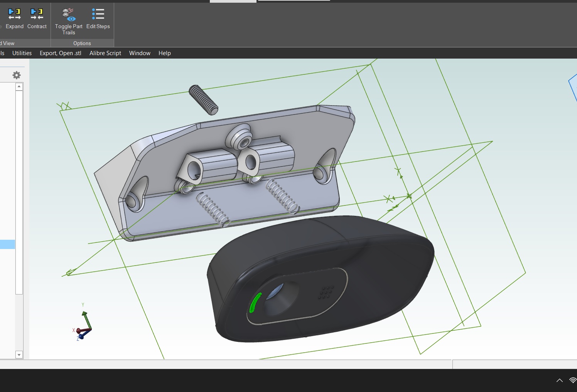Viewport: 577px width, 392px height.
Task: Select the left coil spring part
Action: [213, 209]
